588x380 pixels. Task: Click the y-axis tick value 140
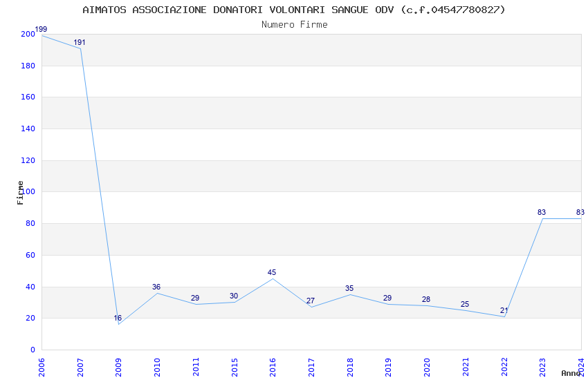point(28,129)
